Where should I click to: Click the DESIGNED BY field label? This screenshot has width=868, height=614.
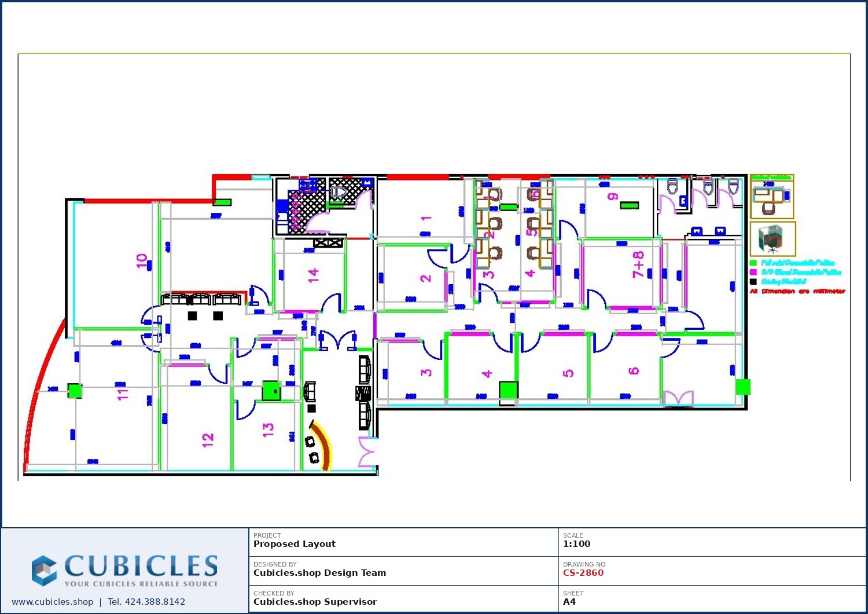click(x=275, y=564)
